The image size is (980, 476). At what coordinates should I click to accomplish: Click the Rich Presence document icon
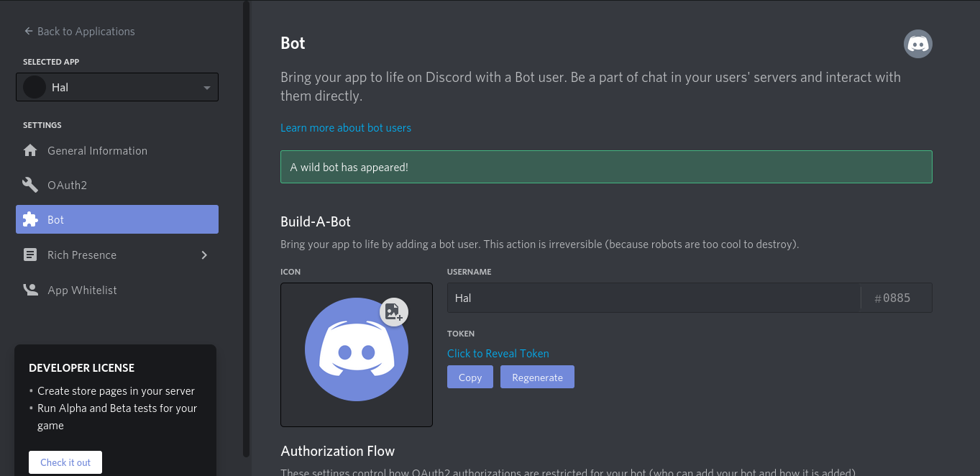click(x=30, y=255)
